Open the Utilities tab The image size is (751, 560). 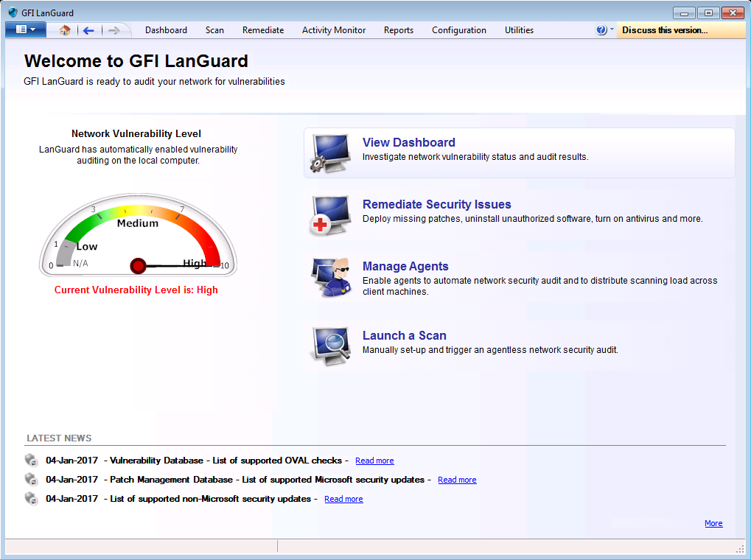click(x=519, y=30)
